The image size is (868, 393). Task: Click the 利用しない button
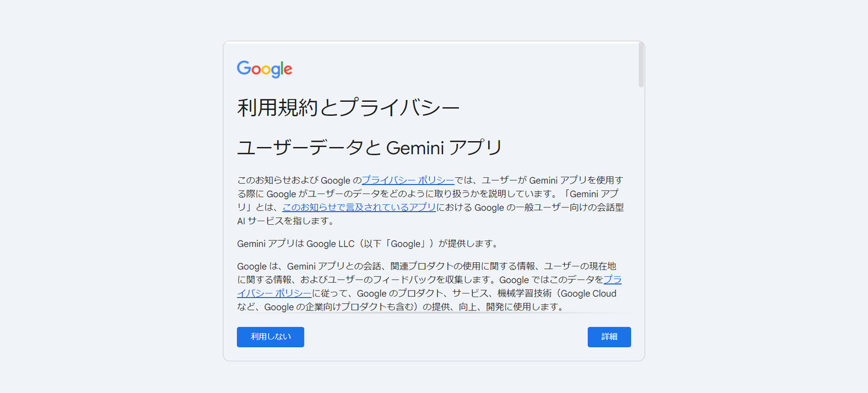pyautogui.click(x=270, y=337)
